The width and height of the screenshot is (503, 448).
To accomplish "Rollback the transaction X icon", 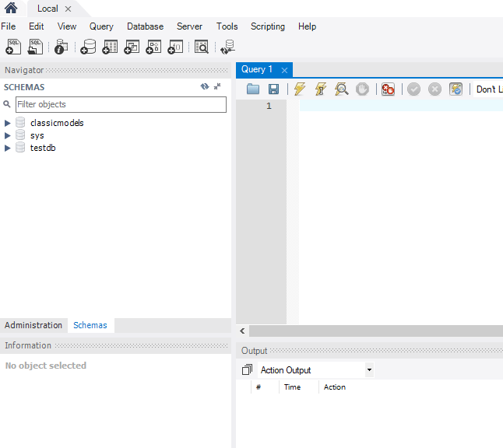I will [434, 89].
